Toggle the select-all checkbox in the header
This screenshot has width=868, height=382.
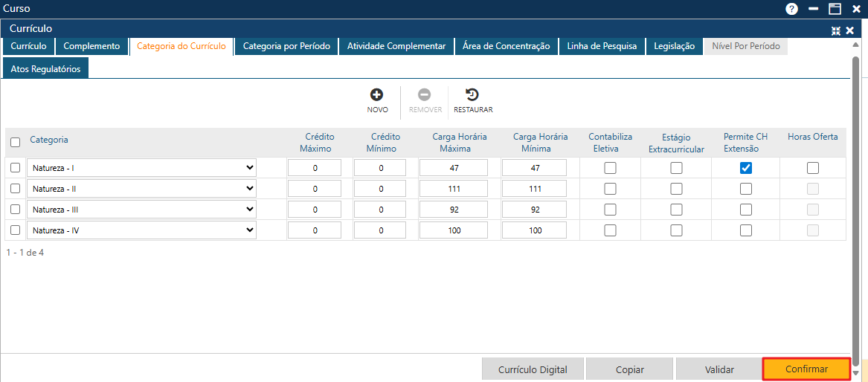click(x=16, y=142)
